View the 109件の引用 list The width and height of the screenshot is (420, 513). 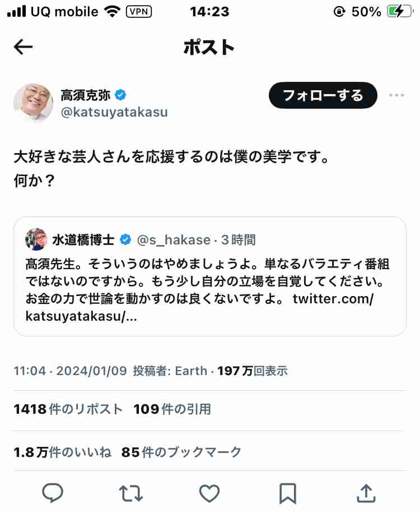[172, 409]
